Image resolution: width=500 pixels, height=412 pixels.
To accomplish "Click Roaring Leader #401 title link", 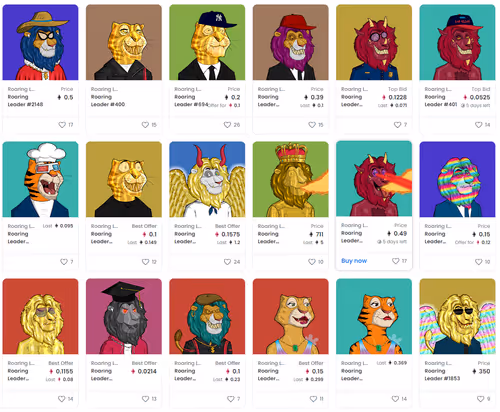I will tap(441, 101).
